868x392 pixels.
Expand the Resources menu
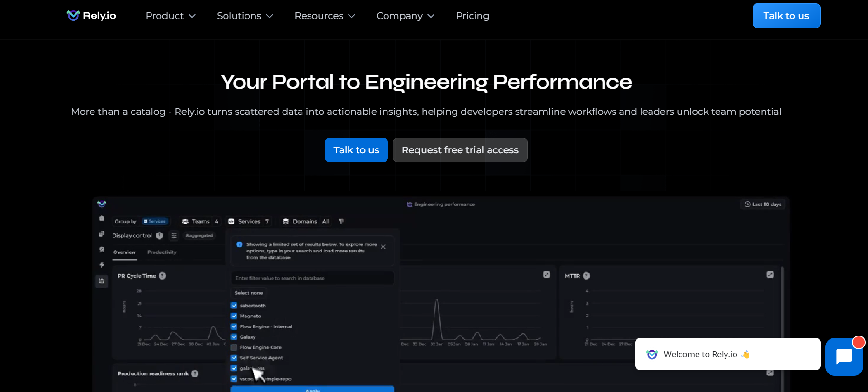(x=325, y=16)
